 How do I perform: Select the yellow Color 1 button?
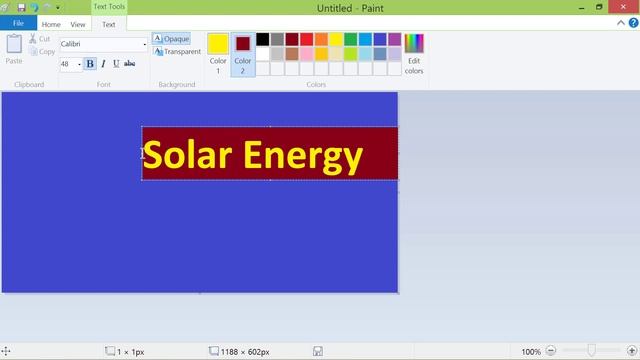(218, 54)
